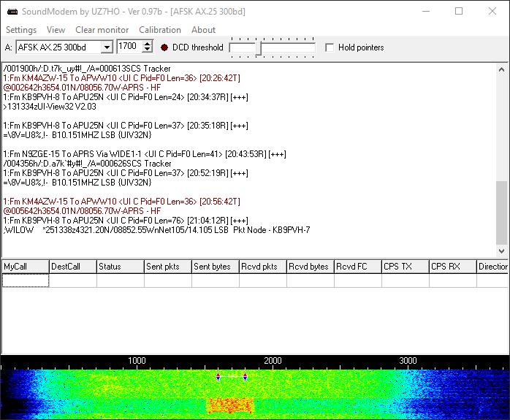Image resolution: width=510 pixels, height=420 pixels.
Task: Increase frequency with the up spinner arrow
Action: [148, 44]
